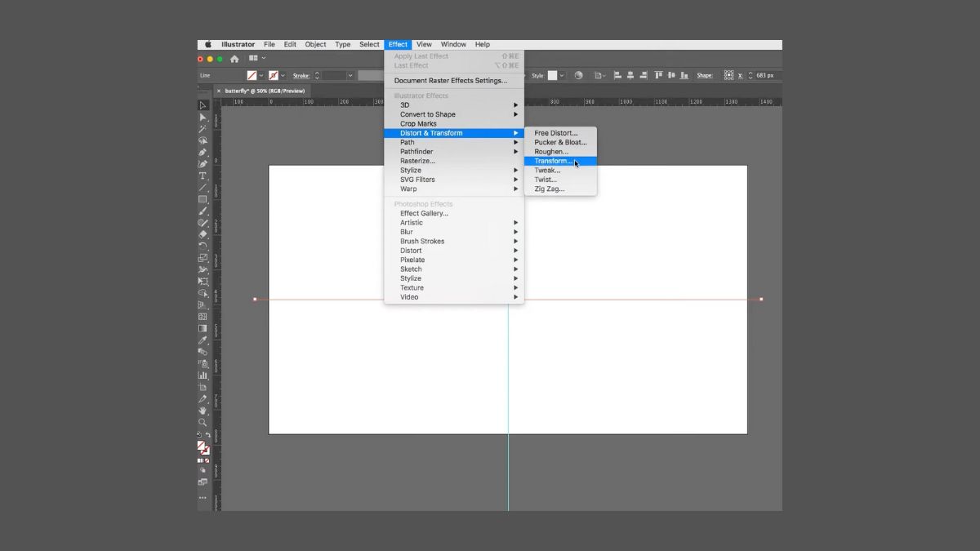The width and height of the screenshot is (980, 551).
Task: Select the Selection tool arrow
Action: point(203,105)
